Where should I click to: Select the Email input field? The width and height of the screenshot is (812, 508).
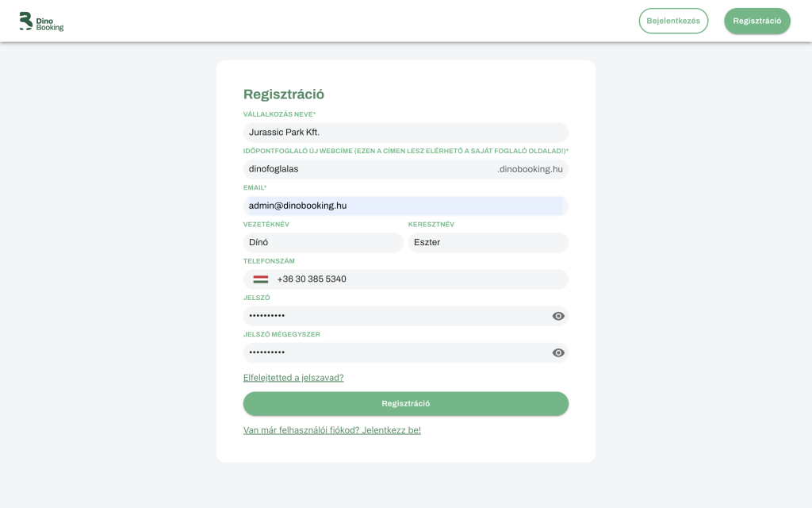coord(405,206)
